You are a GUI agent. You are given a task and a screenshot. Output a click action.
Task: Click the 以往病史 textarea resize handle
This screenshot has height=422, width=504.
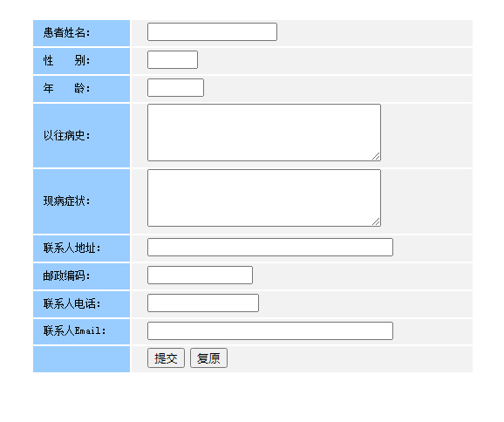(x=376, y=157)
